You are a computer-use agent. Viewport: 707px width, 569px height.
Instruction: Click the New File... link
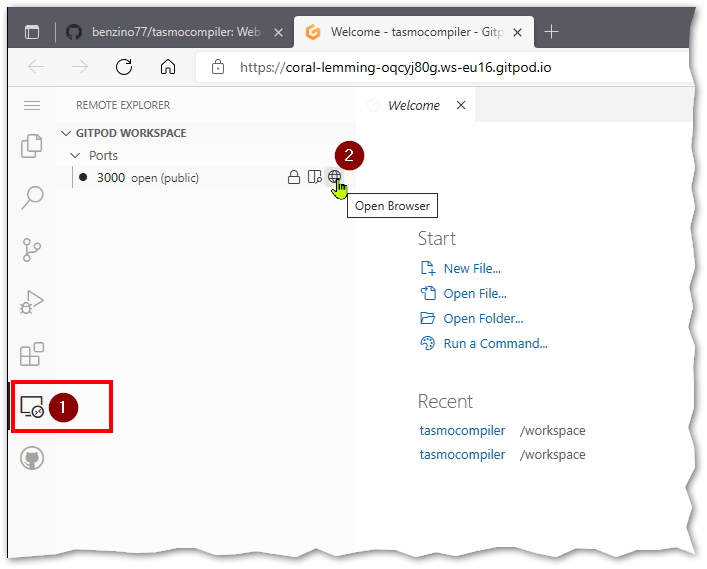point(471,268)
